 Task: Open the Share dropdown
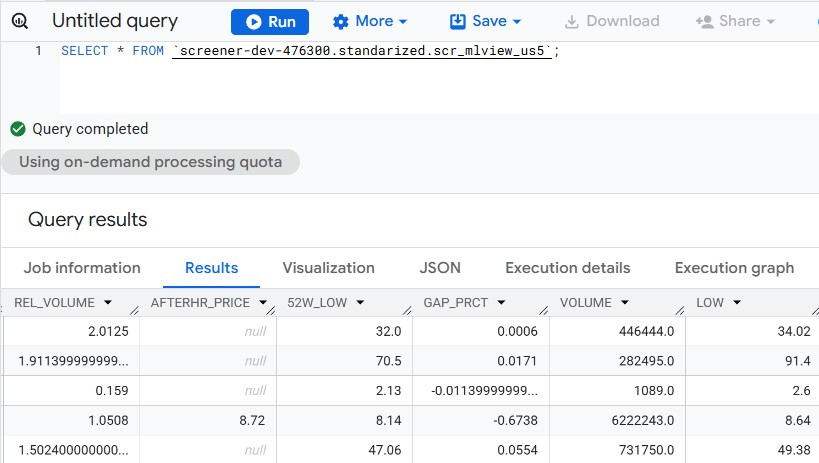coord(735,21)
